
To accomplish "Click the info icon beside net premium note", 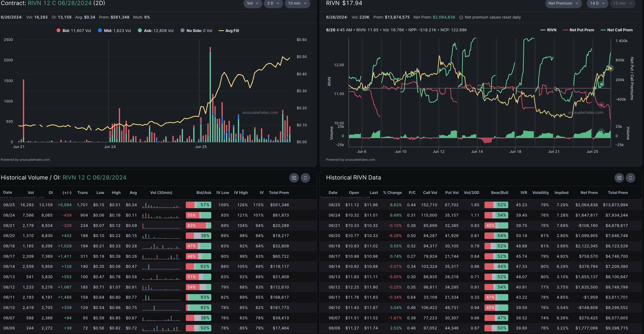I will [461, 17].
